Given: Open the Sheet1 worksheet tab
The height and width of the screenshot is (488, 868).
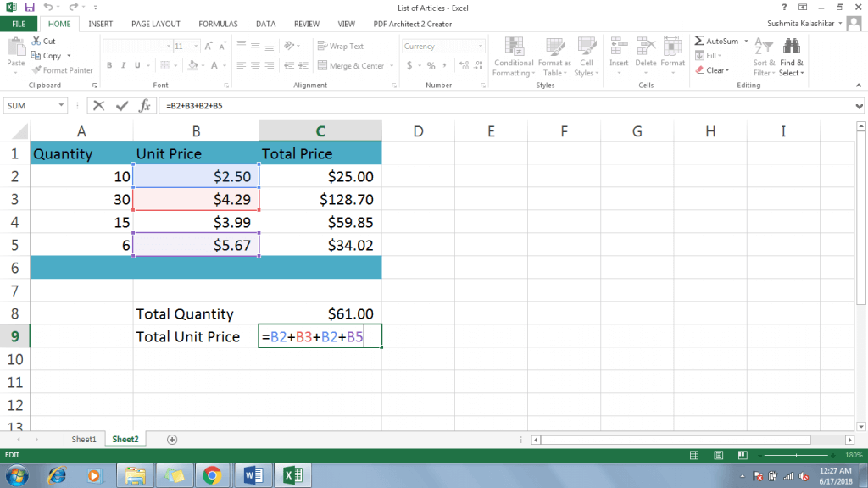Looking at the screenshot, I should tap(83, 439).
